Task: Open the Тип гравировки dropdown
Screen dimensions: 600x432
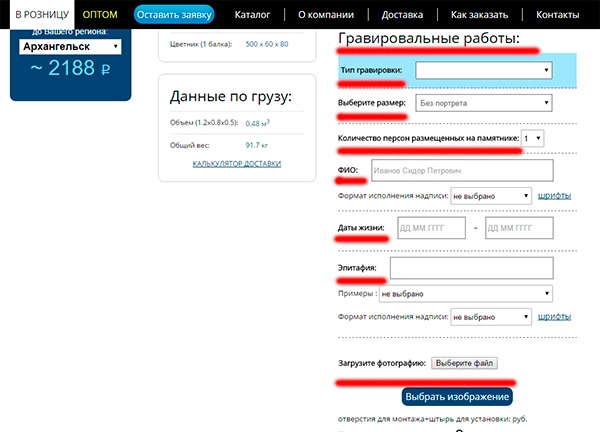Action: pyautogui.click(x=484, y=70)
